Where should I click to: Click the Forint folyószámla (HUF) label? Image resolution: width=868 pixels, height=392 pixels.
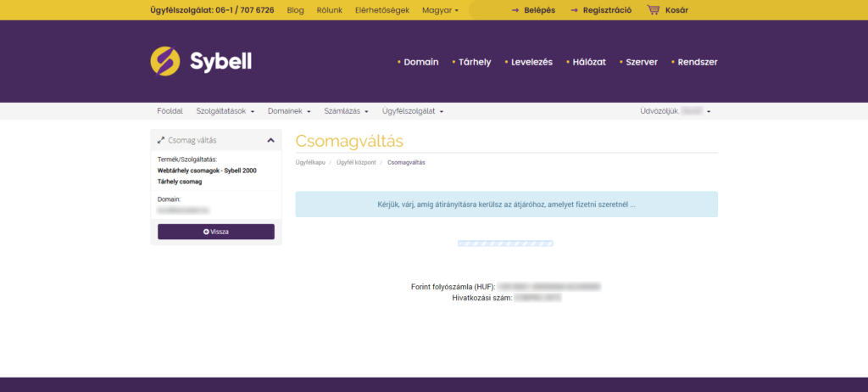tap(453, 287)
